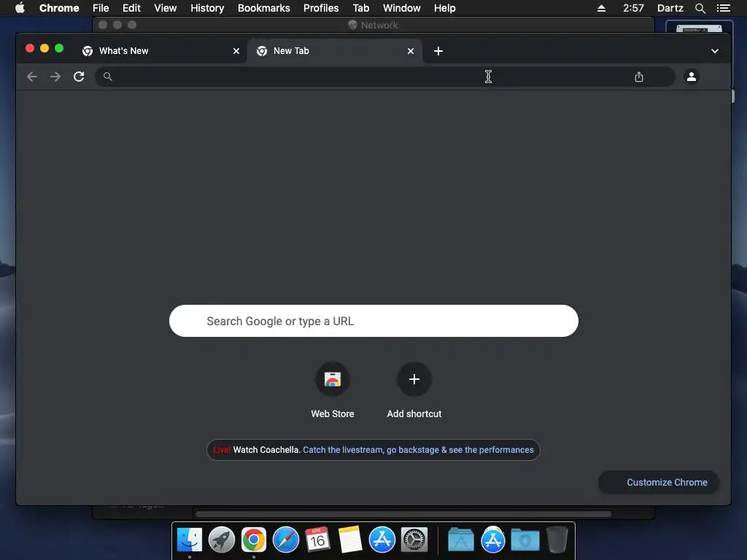747x560 pixels.
Task: Click the Search Google or type a URL box
Action: click(373, 321)
